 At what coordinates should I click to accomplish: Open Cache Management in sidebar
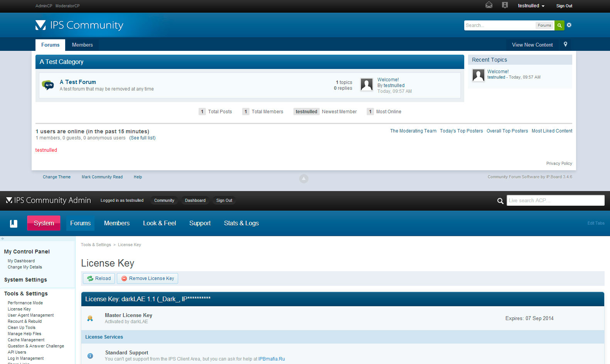(x=26, y=340)
